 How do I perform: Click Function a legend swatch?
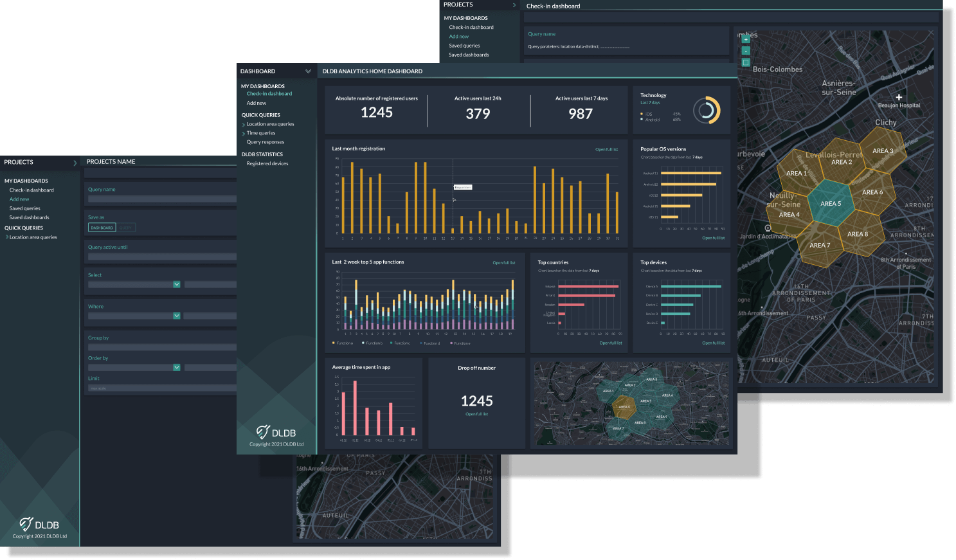pyautogui.click(x=333, y=343)
